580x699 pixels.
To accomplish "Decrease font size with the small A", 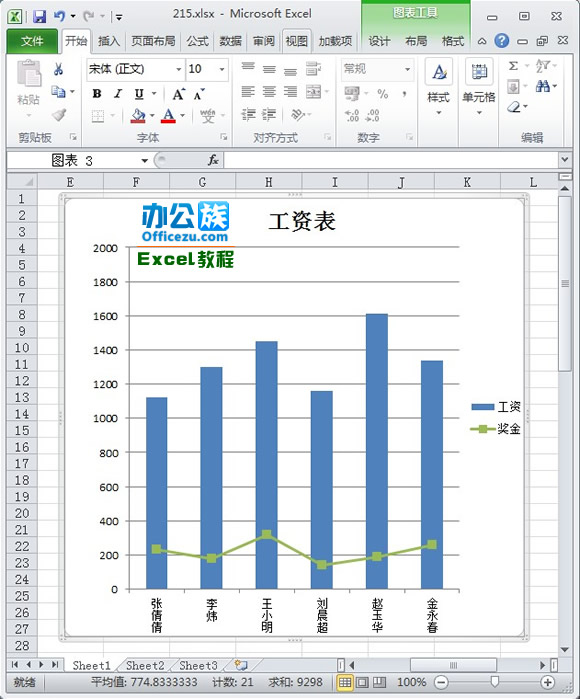I will click(x=199, y=94).
